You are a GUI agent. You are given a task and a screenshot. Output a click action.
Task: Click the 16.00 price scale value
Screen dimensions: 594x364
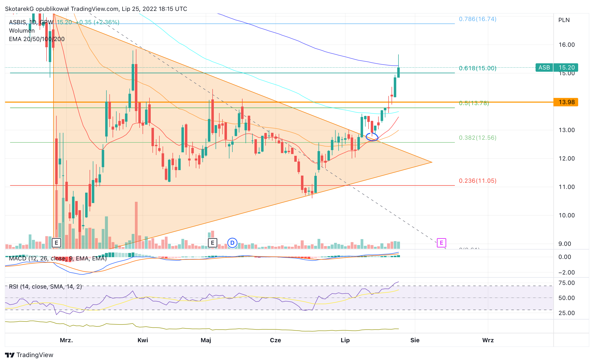567,45
